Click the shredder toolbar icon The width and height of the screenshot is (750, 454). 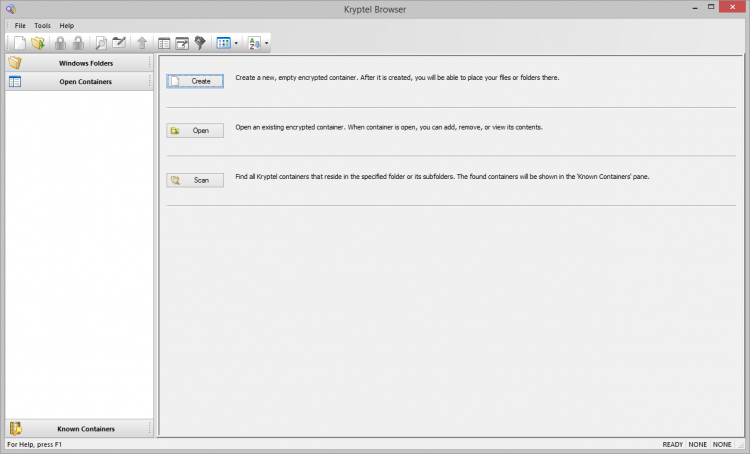pos(200,43)
